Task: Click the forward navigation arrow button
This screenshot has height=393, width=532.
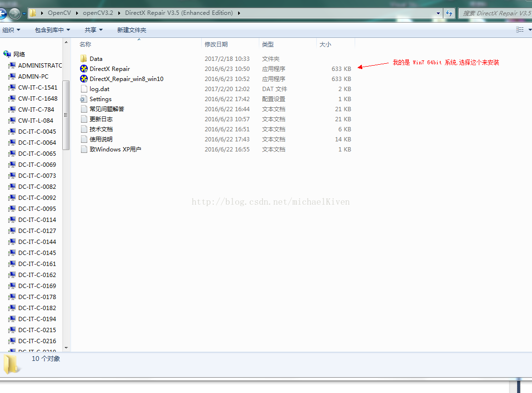Action: (14, 13)
